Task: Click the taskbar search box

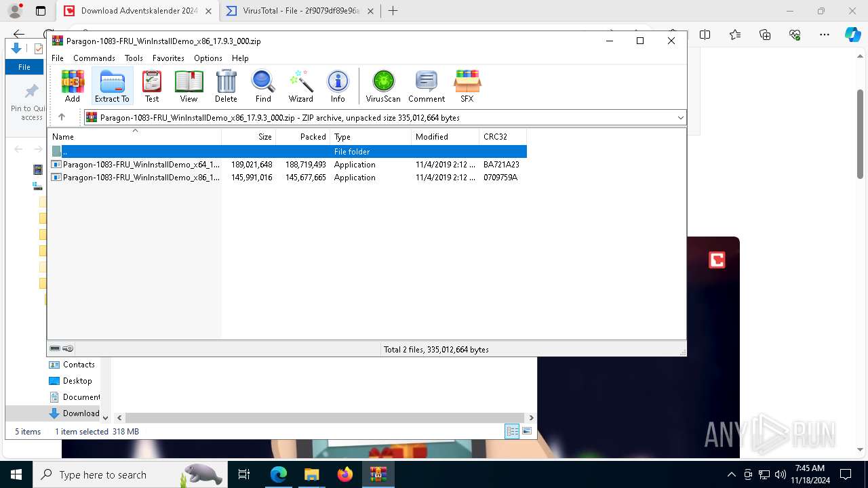Action: [130, 474]
